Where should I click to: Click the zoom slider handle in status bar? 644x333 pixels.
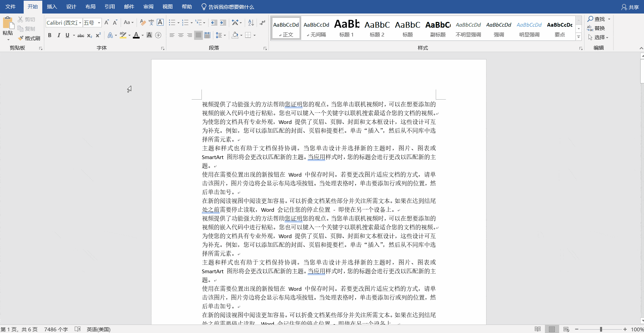tap(601, 329)
